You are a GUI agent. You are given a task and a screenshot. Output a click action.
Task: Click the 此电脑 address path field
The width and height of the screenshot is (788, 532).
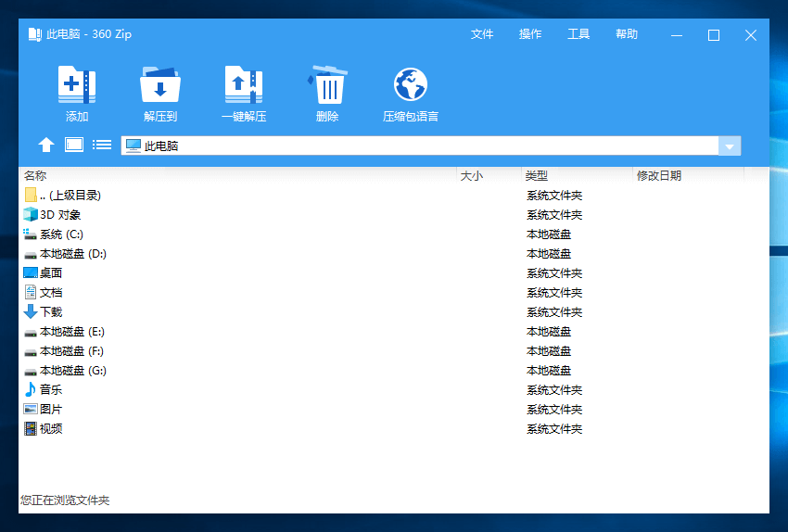coord(420,146)
